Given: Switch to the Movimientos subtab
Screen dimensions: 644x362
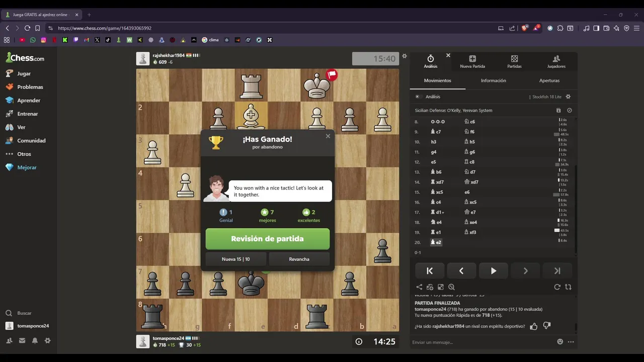Looking at the screenshot, I should point(438,80).
